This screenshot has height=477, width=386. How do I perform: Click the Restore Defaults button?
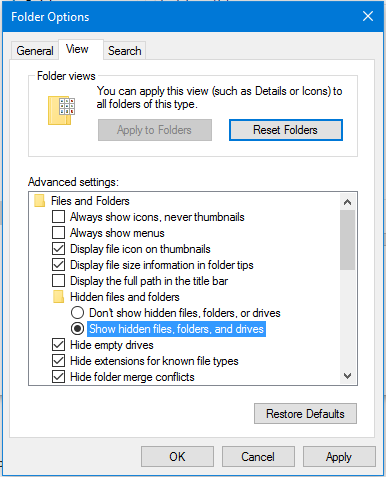pos(305,414)
